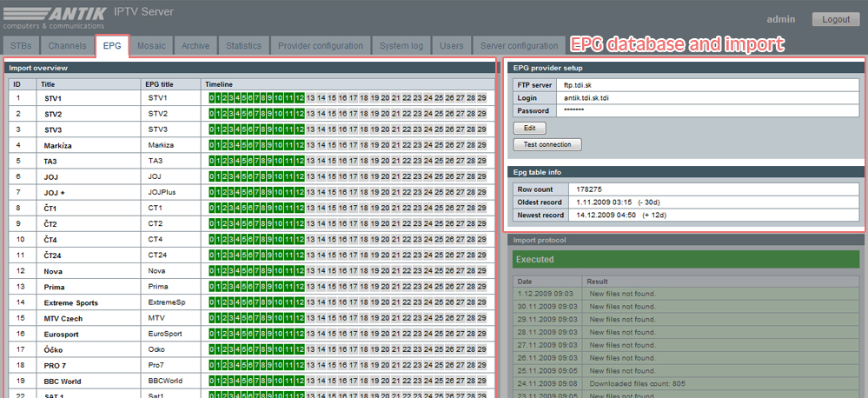Click the Test connection button
This screenshot has width=868, height=398.
(547, 144)
